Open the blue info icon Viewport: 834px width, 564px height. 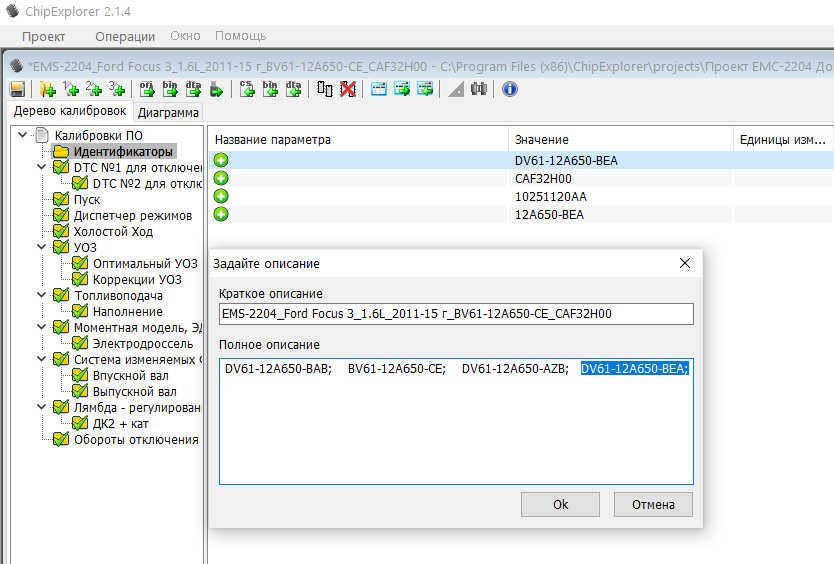pos(509,89)
